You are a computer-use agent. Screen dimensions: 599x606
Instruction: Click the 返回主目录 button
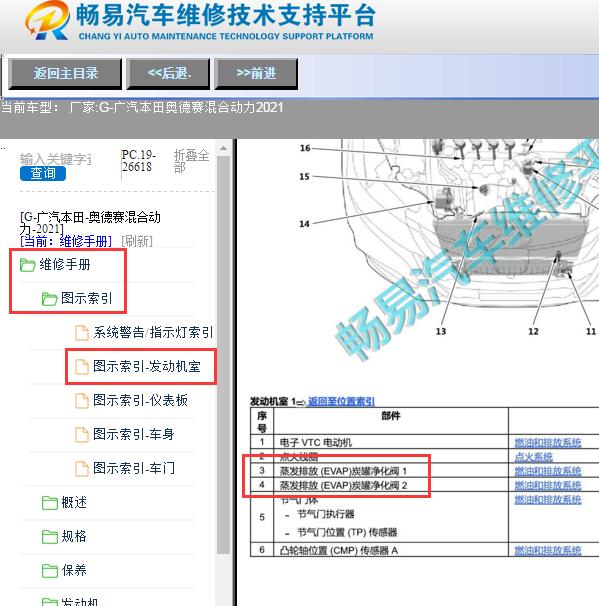click(65, 73)
